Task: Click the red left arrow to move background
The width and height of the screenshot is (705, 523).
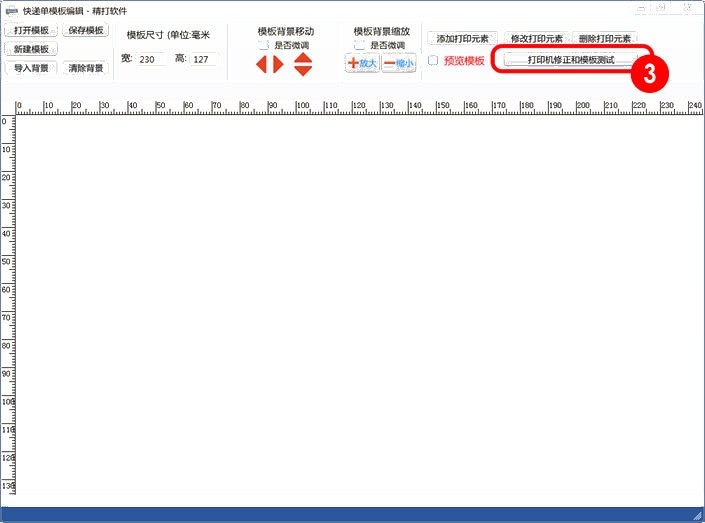Action: click(x=262, y=64)
